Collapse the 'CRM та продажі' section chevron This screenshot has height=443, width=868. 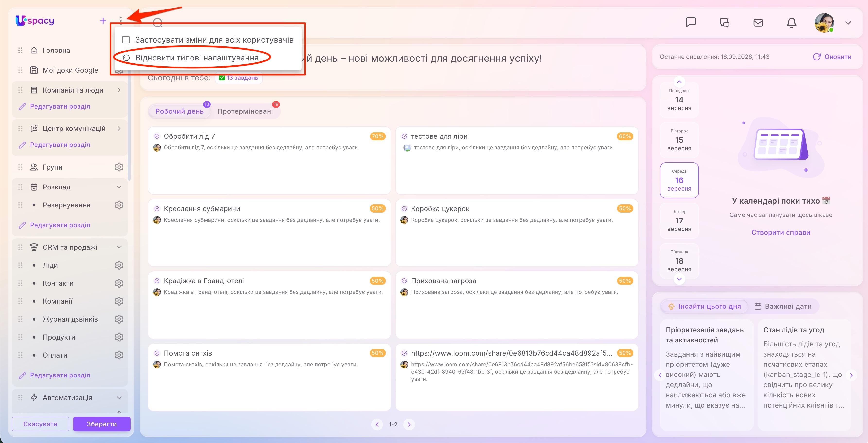119,247
